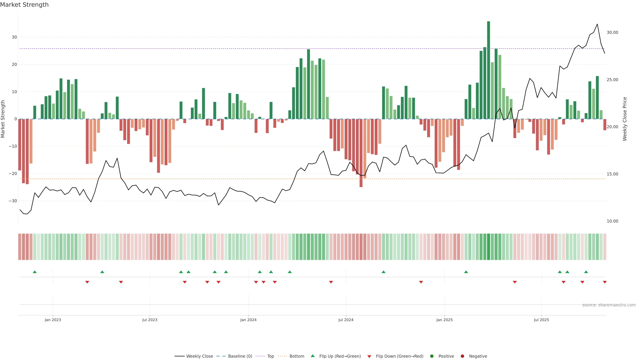
Task: Click the first flip-up triangle marker before Jan 2023
Action: pos(35,272)
